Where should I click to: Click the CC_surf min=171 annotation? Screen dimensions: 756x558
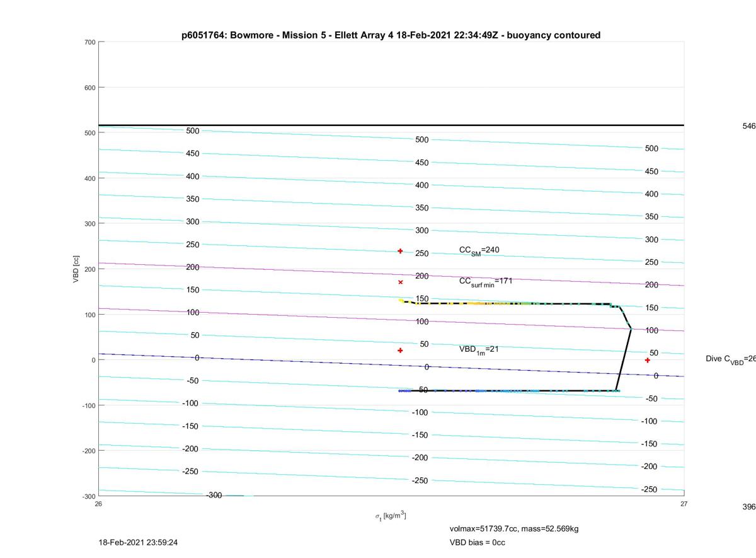[486, 281]
